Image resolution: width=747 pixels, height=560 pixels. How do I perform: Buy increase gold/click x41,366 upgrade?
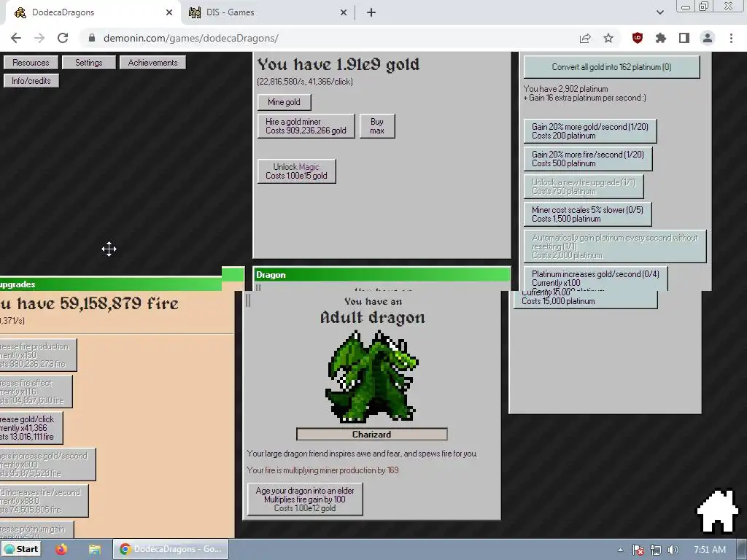31,427
